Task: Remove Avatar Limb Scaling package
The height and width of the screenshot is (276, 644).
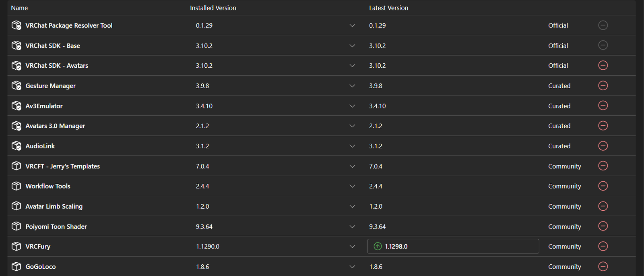Action: pyautogui.click(x=603, y=206)
